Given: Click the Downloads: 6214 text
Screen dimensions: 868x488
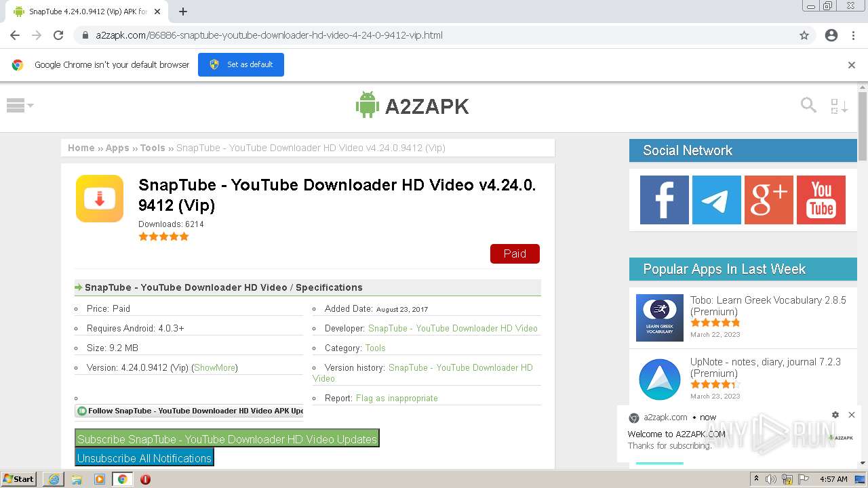Looking at the screenshot, I should pyautogui.click(x=171, y=224).
